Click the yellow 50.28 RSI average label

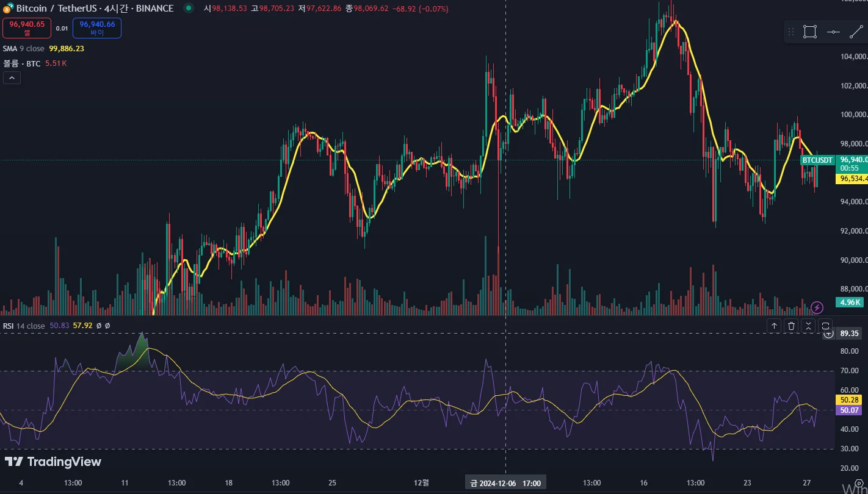(850, 399)
